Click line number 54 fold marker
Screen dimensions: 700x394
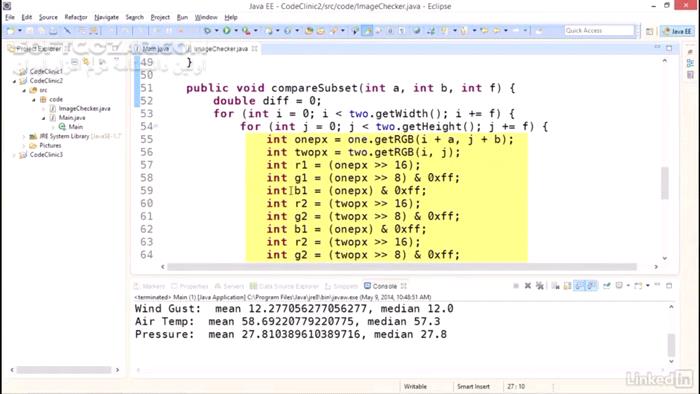coord(156,126)
